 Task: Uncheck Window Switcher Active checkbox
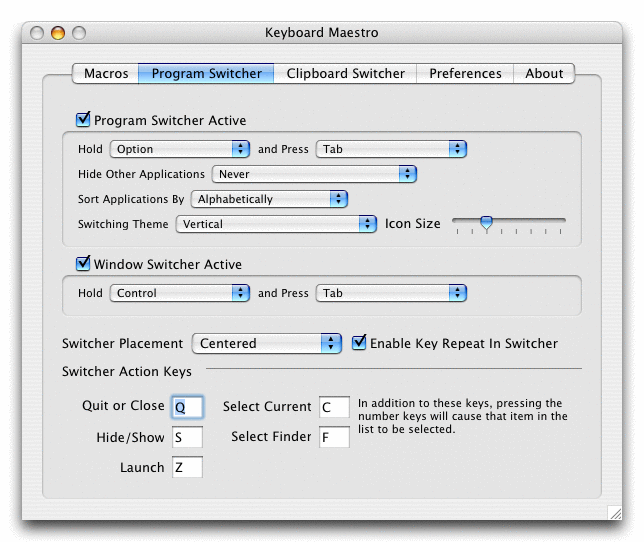pos(83,263)
